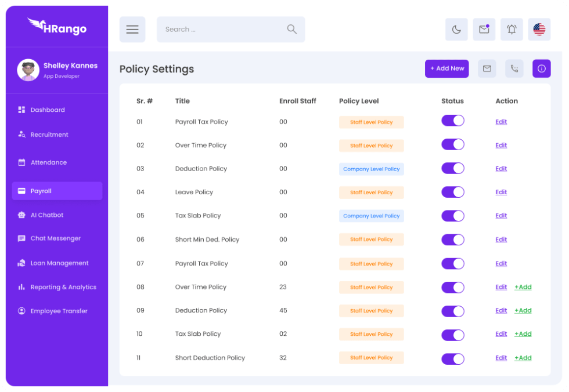Click +Add link for row 09 Deduction Policy
The width and height of the screenshot is (569, 392).
point(523,311)
